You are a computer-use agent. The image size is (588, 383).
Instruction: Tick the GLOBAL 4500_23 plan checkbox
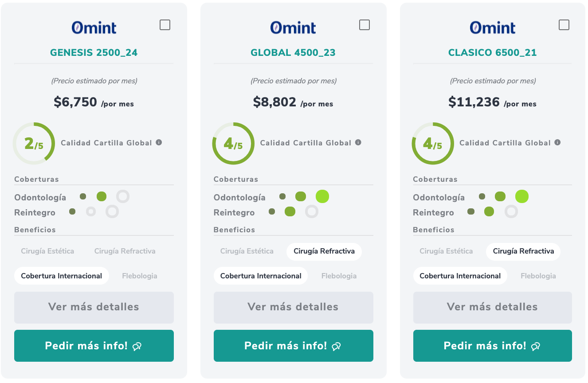365,25
